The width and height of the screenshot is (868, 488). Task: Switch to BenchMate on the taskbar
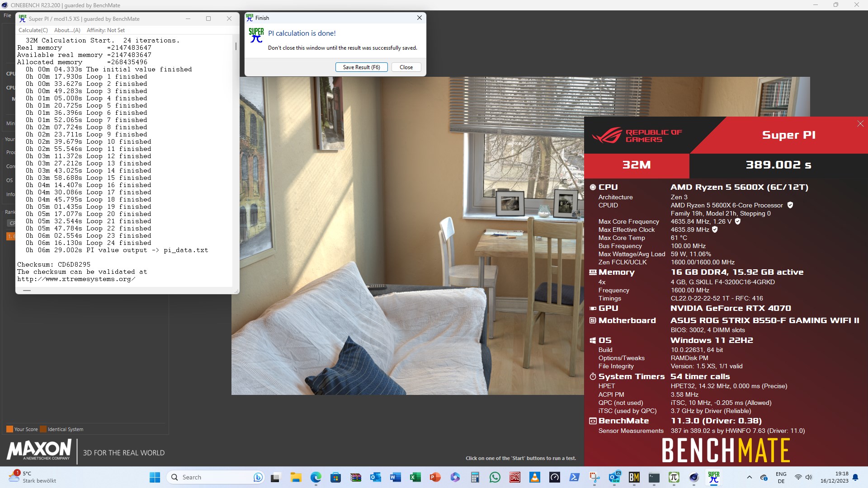[634, 477]
